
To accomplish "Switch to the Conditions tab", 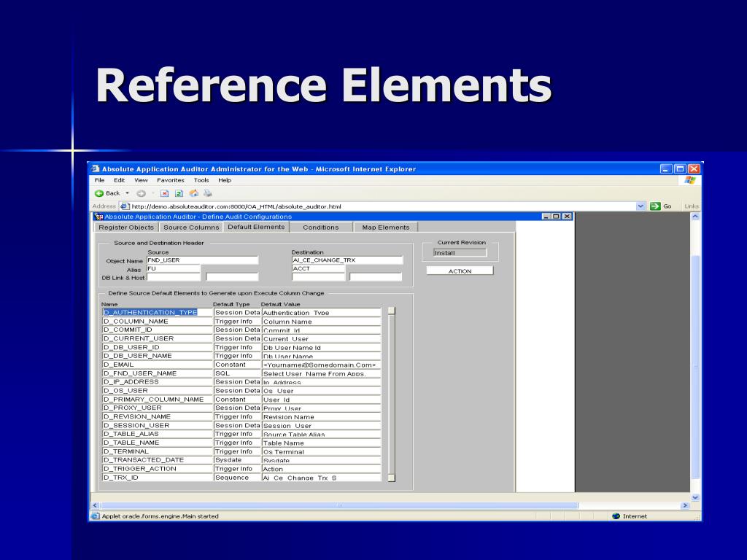I will click(321, 227).
